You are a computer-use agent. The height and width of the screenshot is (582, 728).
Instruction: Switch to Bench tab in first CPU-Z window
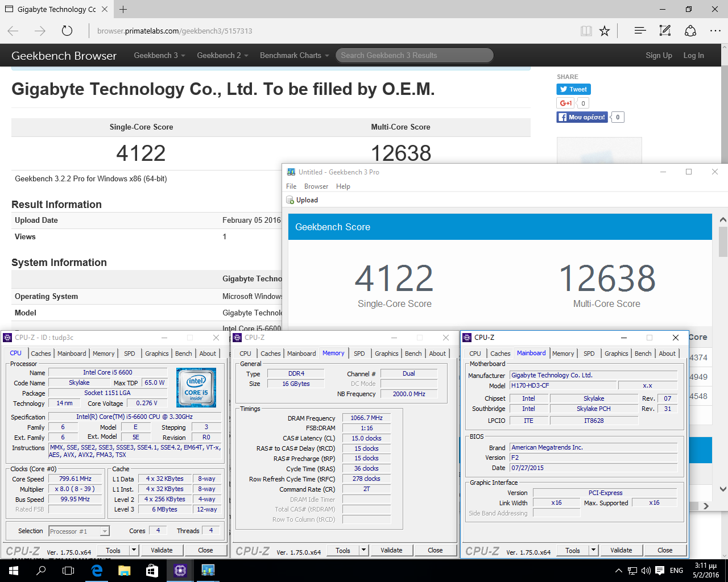[x=184, y=354]
